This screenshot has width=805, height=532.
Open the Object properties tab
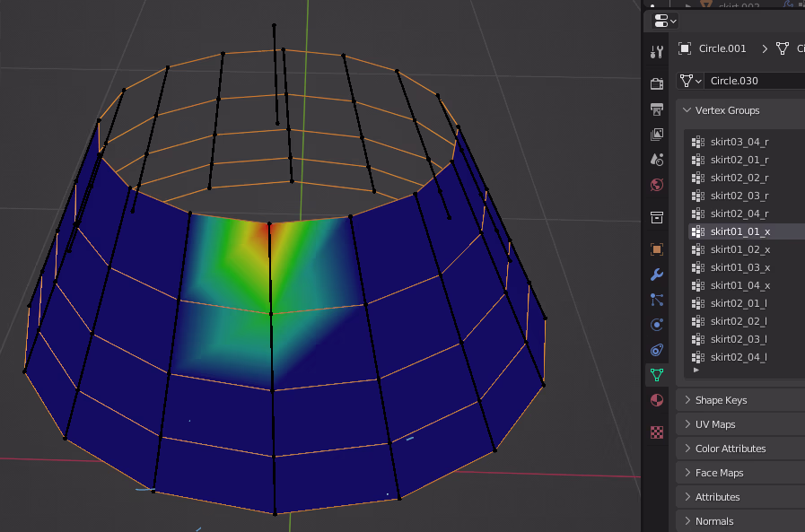(657, 249)
